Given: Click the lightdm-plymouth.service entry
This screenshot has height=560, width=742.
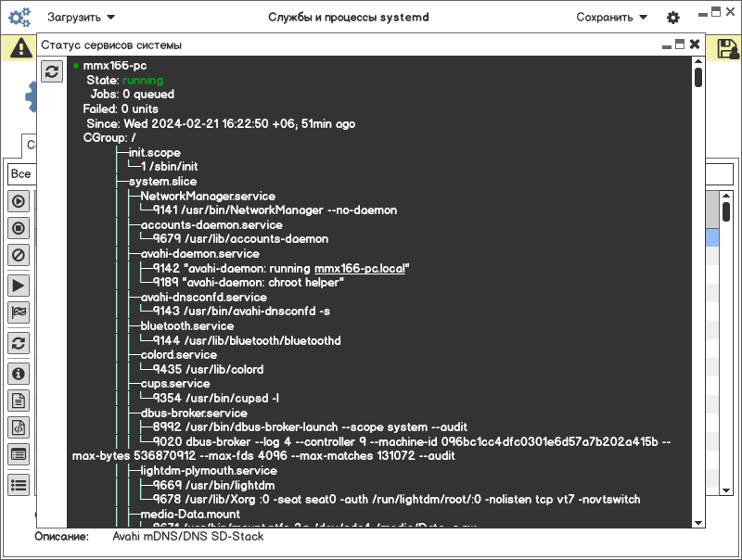Looking at the screenshot, I should click(x=209, y=471).
